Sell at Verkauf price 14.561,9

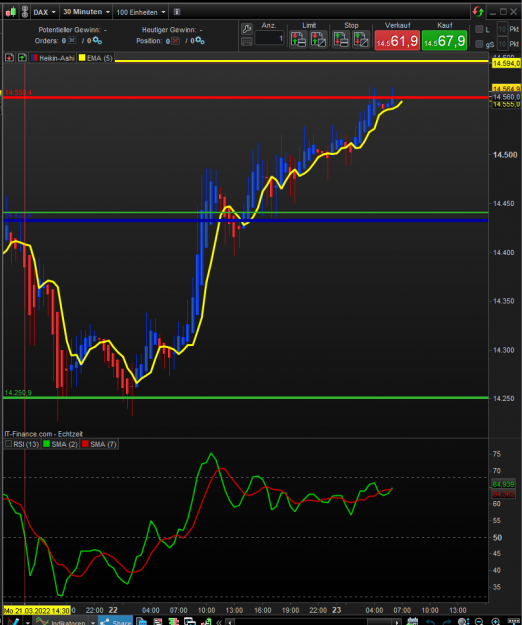pyautogui.click(x=397, y=40)
